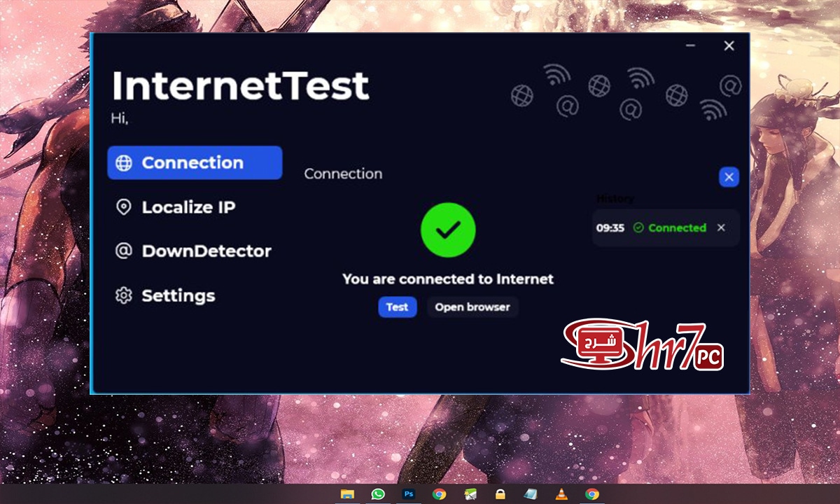Open Settings via the gear icon

point(124,295)
